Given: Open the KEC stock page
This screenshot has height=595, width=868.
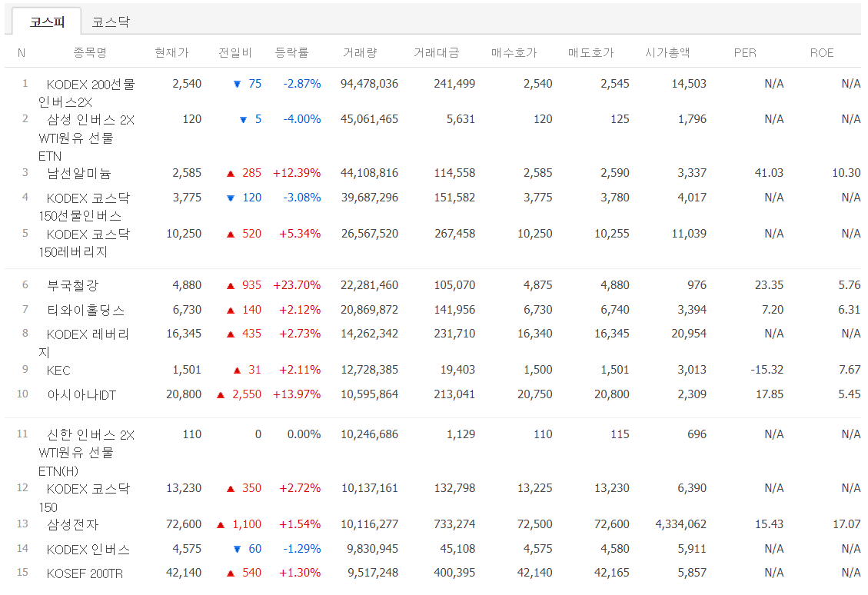Looking at the screenshot, I should click(58, 371).
